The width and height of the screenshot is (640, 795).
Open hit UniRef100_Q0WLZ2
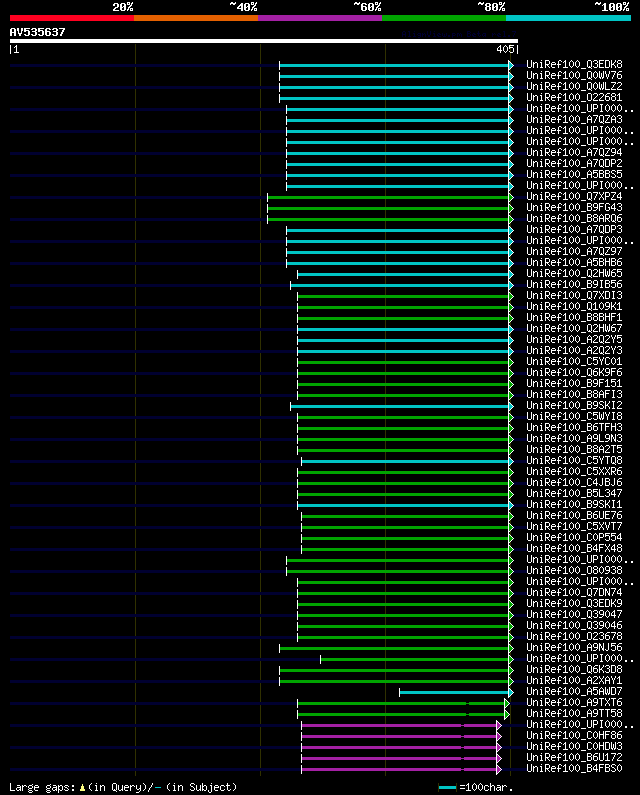[x=574, y=87]
